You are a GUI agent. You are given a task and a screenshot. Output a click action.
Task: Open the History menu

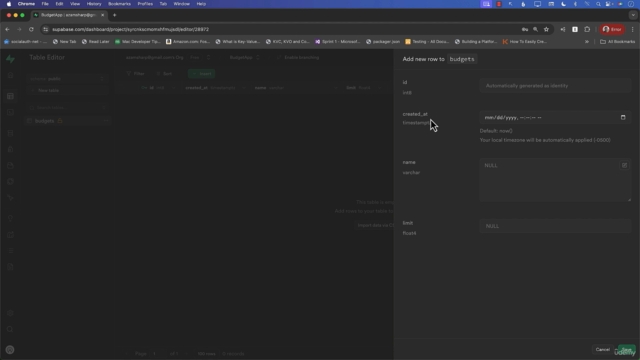(94, 4)
